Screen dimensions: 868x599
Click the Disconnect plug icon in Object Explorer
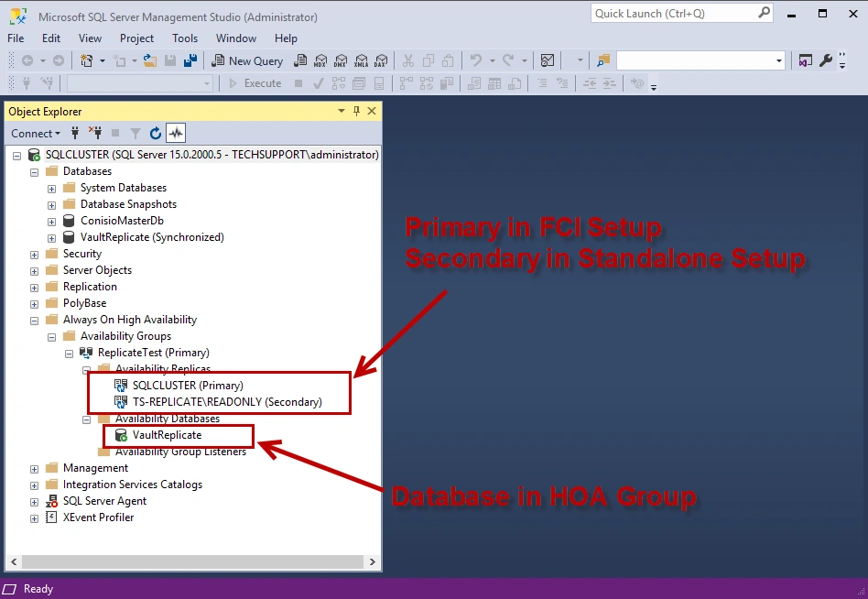(95, 133)
